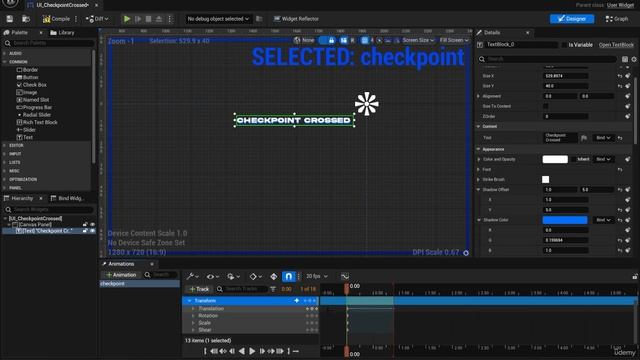
Task: Switch to Graph mode
Action: tap(617, 19)
